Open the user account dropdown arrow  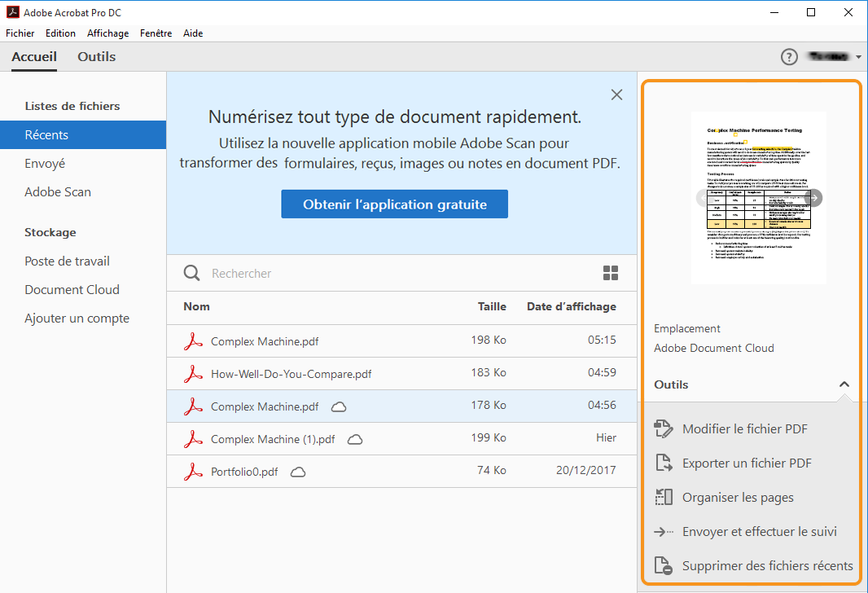coord(859,57)
